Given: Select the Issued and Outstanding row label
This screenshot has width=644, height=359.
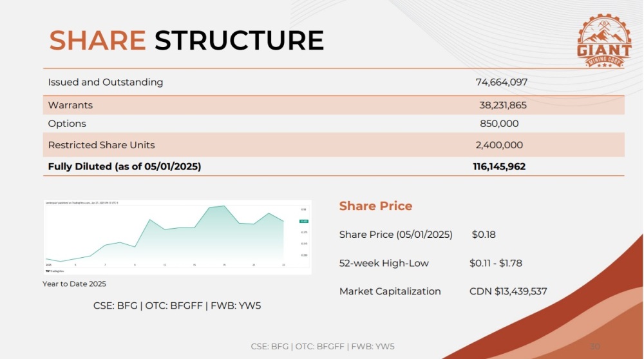Looking at the screenshot, I should pos(106,82).
